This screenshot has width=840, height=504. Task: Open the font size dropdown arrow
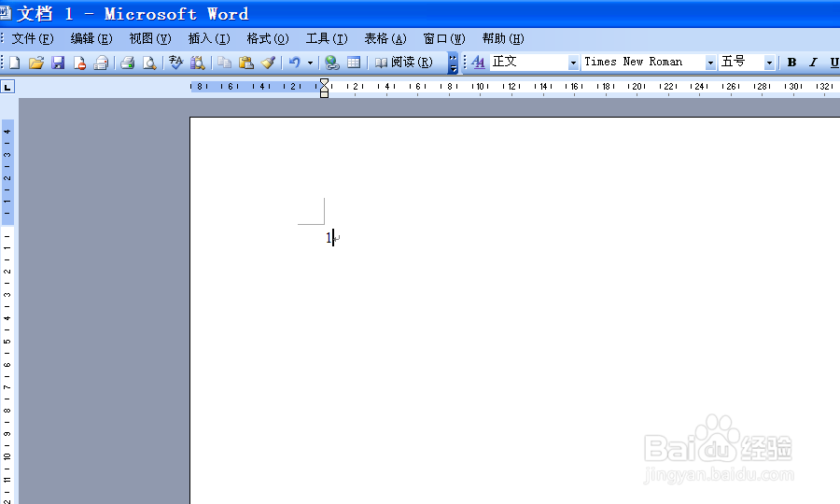[769, 63]
